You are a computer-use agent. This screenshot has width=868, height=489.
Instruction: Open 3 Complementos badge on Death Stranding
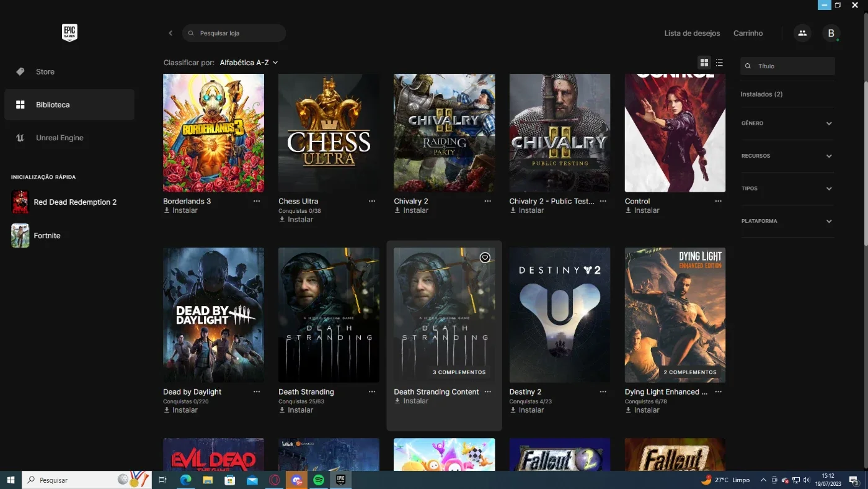459,372
